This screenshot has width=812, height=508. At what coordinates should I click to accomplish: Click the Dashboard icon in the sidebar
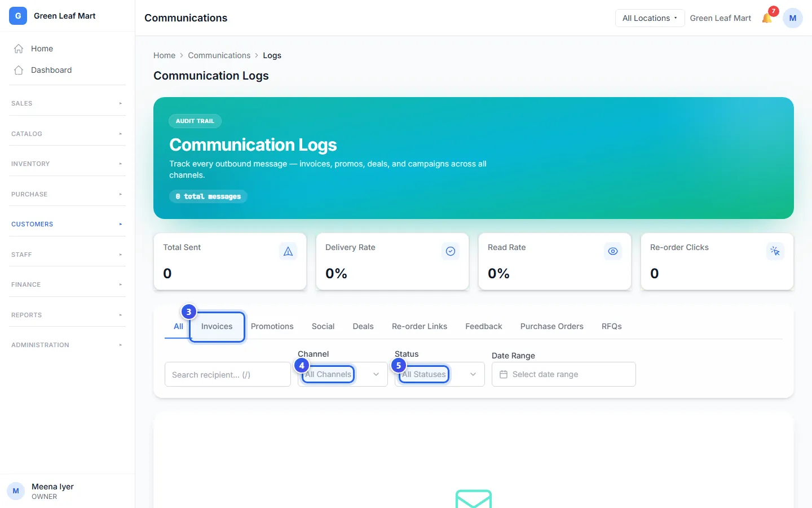(x=19, y=70)
